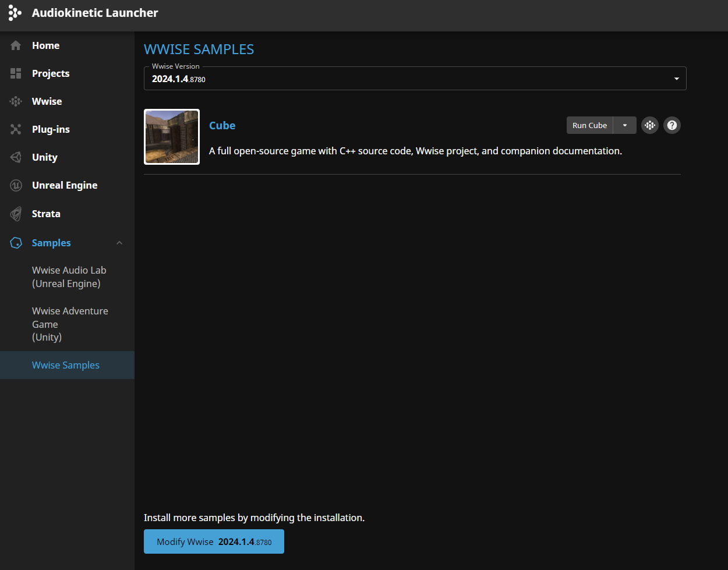Select Wwise Samples sidebar entry

67,365
